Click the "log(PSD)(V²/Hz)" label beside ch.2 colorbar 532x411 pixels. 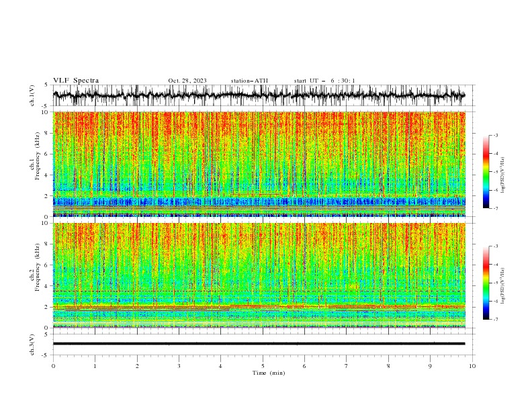click(502, 286)
